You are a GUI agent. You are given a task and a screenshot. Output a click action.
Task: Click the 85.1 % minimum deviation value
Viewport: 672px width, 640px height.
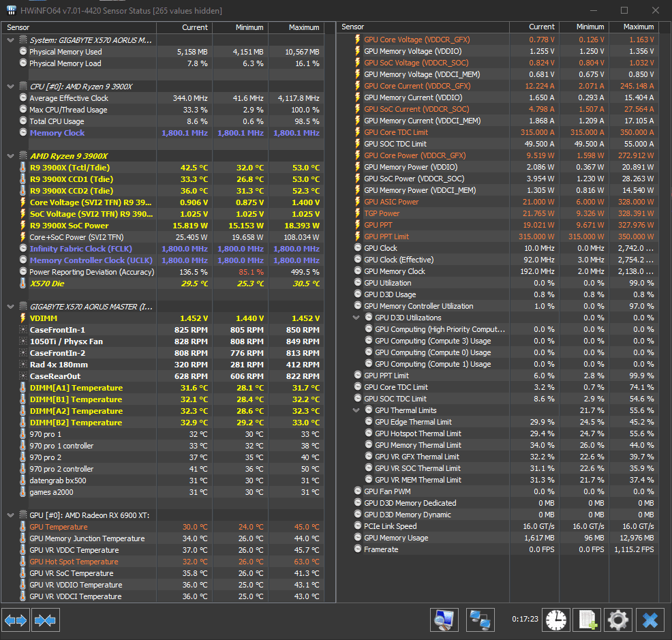click(x=251, y=272)
